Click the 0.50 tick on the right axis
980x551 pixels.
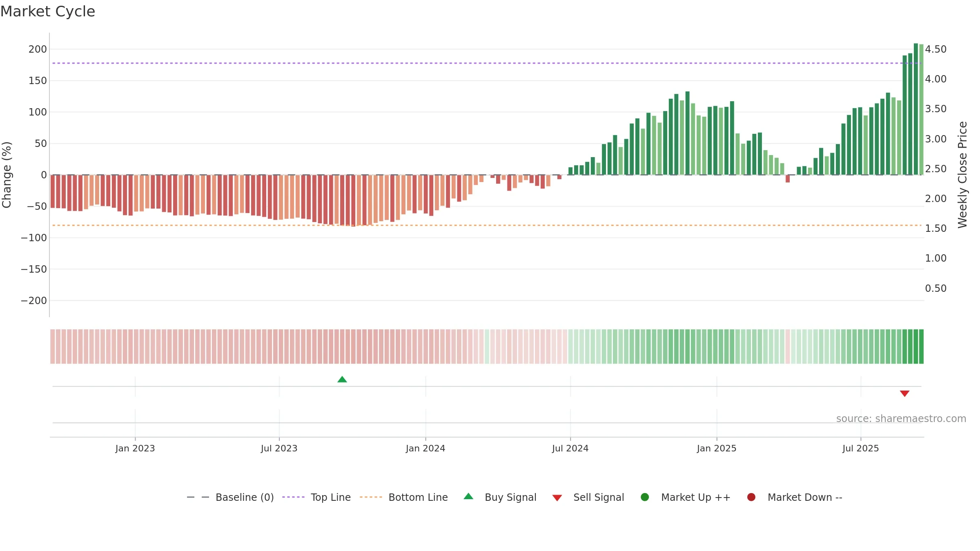935,289
